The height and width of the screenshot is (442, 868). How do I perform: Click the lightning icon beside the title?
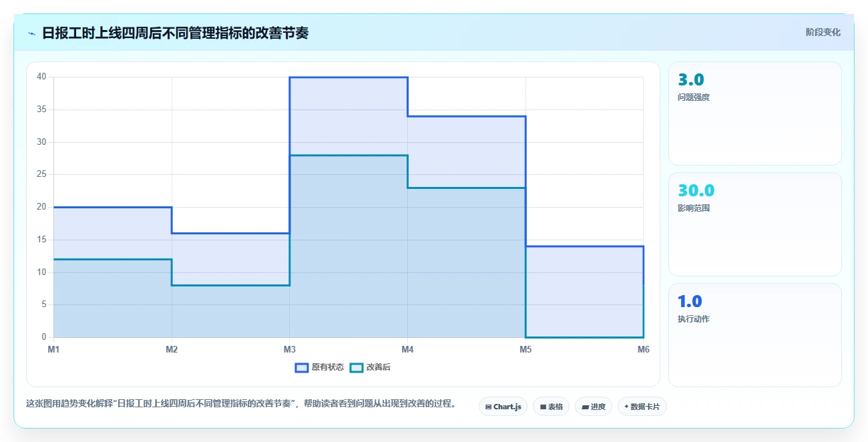(31, 33)
